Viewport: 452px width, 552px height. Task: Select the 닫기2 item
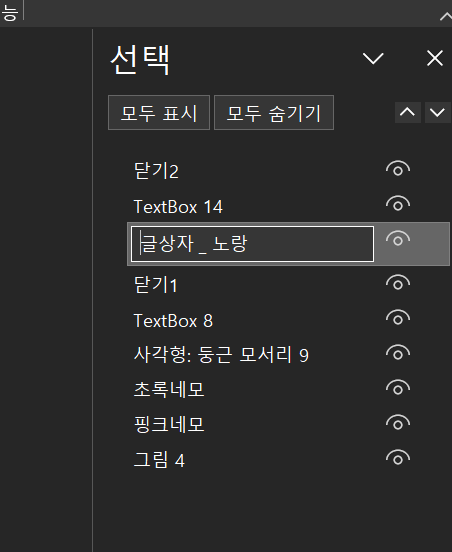tap(156, 171)
